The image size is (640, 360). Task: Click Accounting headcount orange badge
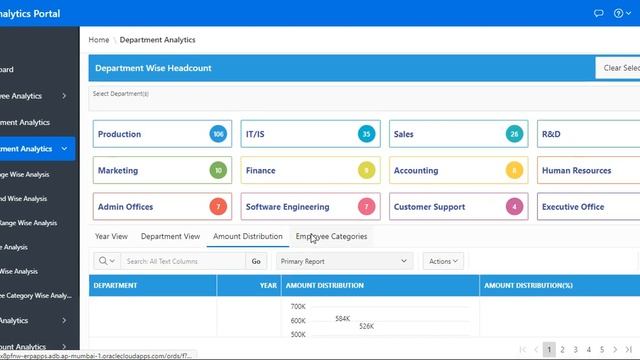(x=514, y=170)
